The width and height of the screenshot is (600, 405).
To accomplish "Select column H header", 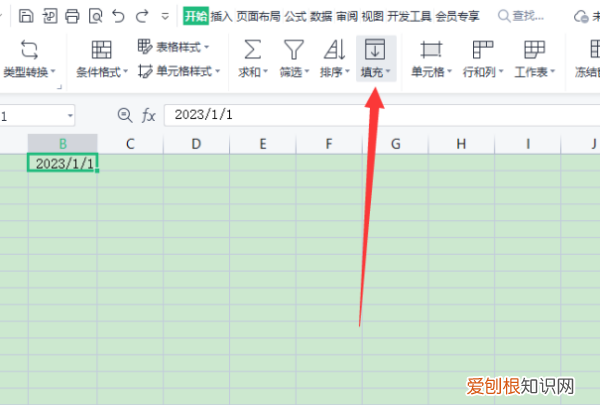I will point(461,144).
